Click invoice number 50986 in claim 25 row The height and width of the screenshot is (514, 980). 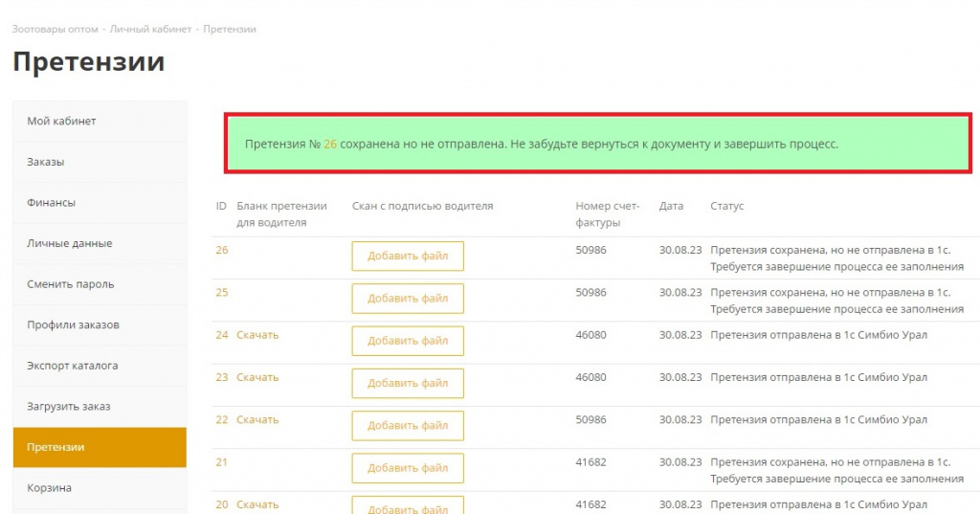[x=590, y=292]
